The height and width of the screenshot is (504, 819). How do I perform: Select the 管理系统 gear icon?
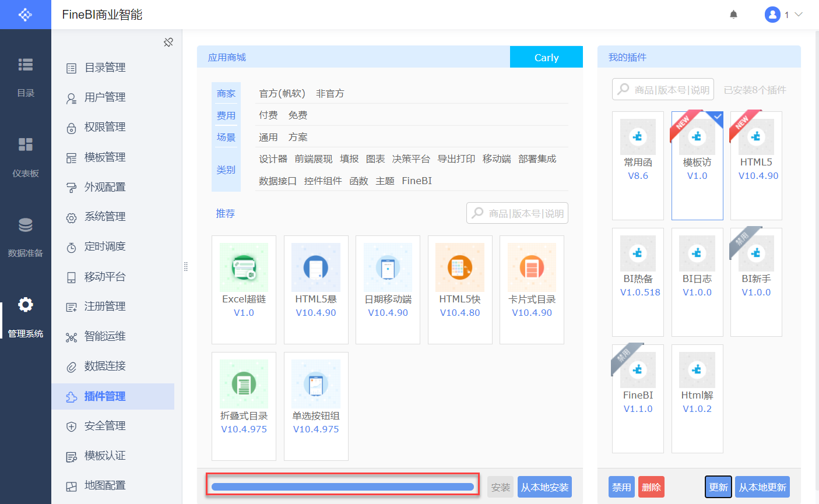tap(26, 305)
